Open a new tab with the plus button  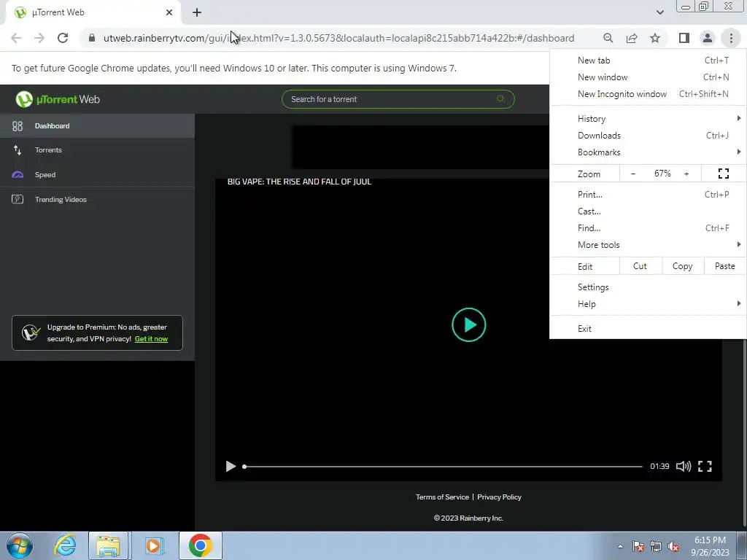click(197, 13)
